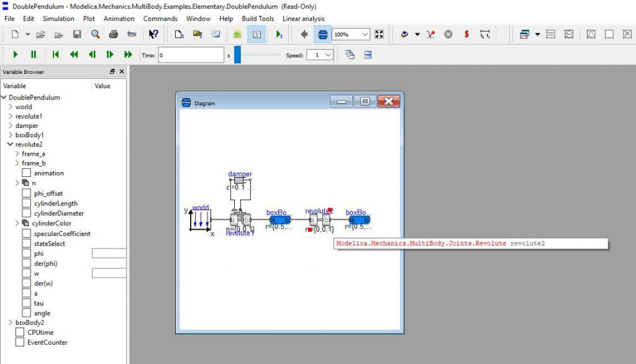
Task: Maximize the Diagram window
Action: pos(365,101)
